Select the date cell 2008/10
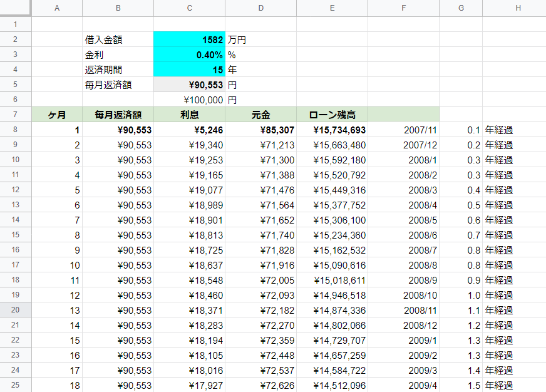The image size is (546, 392). pos(403,295)
